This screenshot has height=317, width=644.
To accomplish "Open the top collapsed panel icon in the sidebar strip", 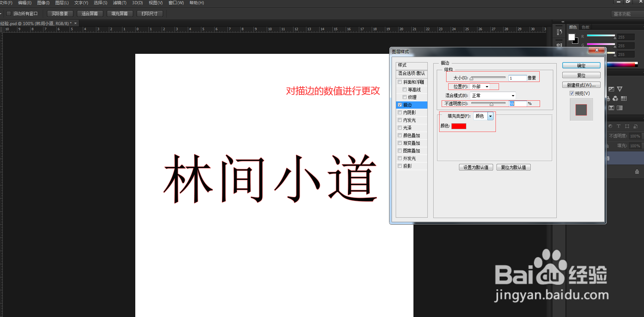I will pos(559,32).
